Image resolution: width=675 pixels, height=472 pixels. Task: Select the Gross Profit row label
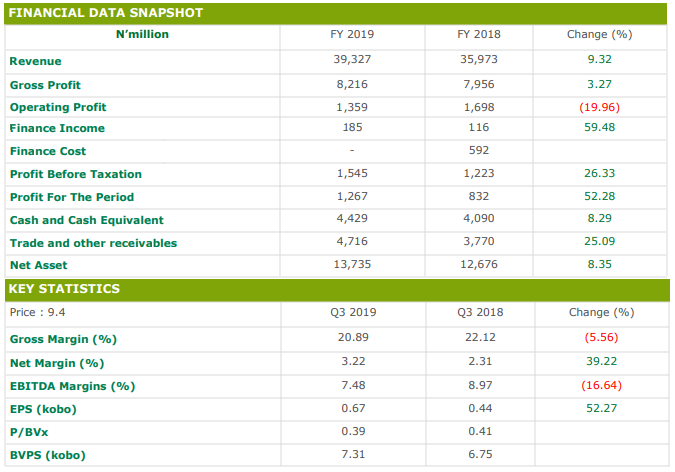45,85
